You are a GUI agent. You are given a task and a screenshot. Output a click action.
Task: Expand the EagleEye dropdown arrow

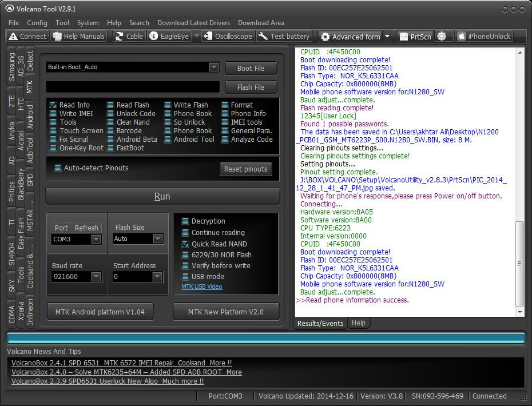point(196,36)
